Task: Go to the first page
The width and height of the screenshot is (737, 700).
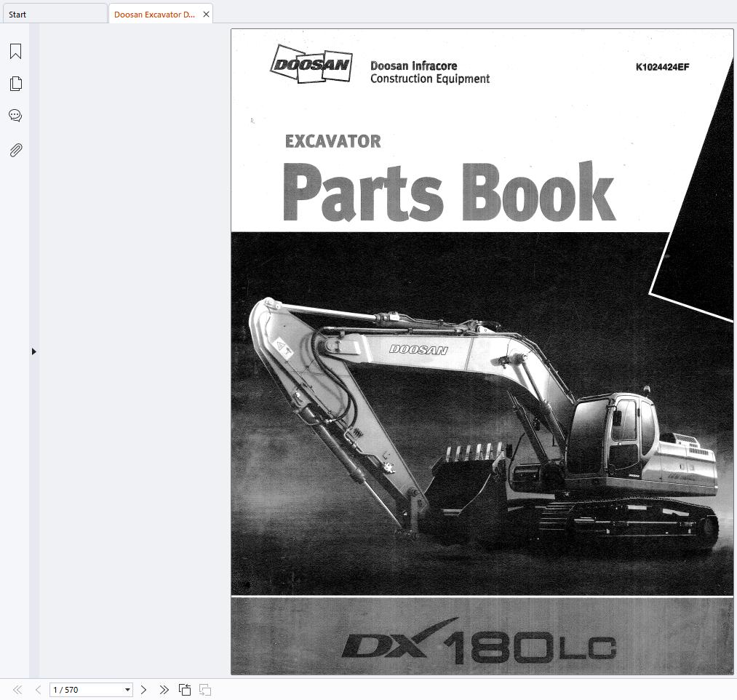Action: [x=17, y=690]
